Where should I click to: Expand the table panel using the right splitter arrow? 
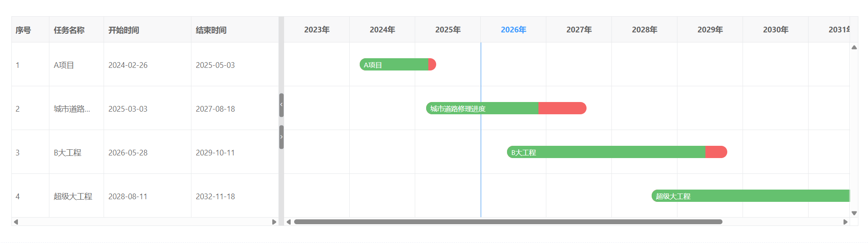click(281, 137)
